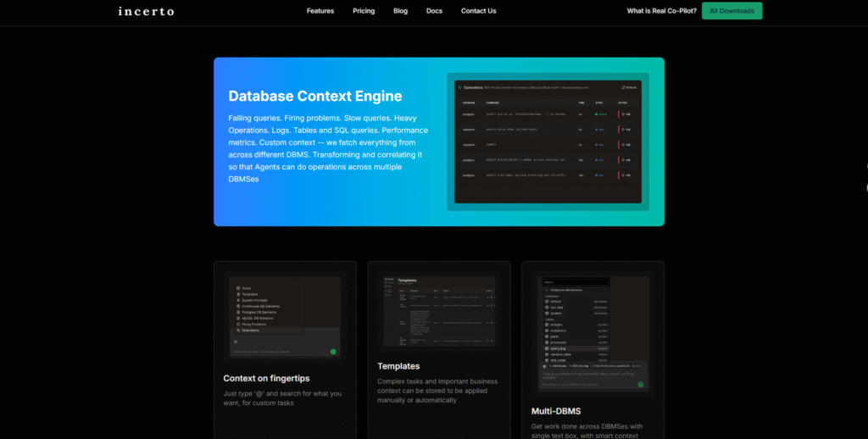
Task: Go to the Pricing page
Action: coord(364,11)
